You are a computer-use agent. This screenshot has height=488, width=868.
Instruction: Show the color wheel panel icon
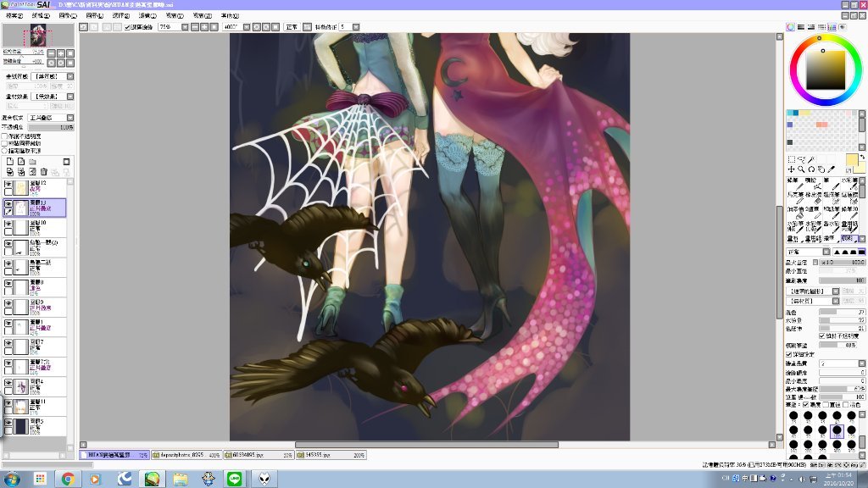click(x=791, y=26)
